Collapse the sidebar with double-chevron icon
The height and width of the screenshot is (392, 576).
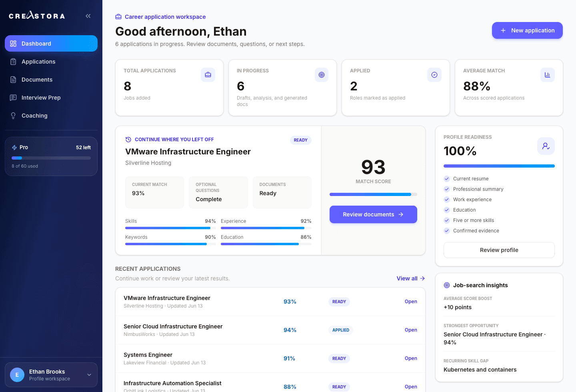(88, 16)
